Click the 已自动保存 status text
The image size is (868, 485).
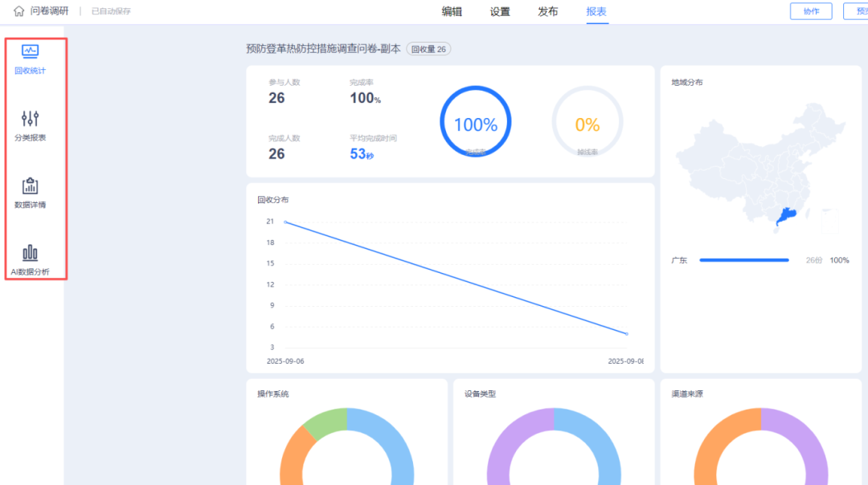tap(111, 11)
